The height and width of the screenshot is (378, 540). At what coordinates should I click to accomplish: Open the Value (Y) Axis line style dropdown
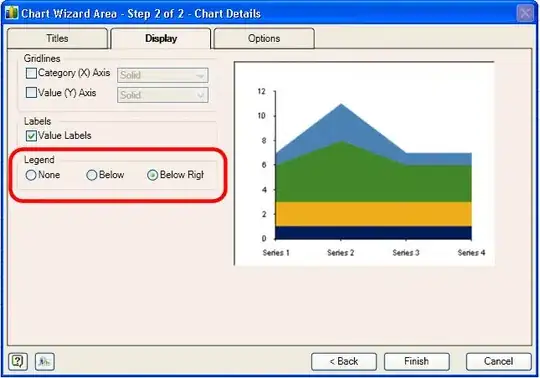[163, 95]
